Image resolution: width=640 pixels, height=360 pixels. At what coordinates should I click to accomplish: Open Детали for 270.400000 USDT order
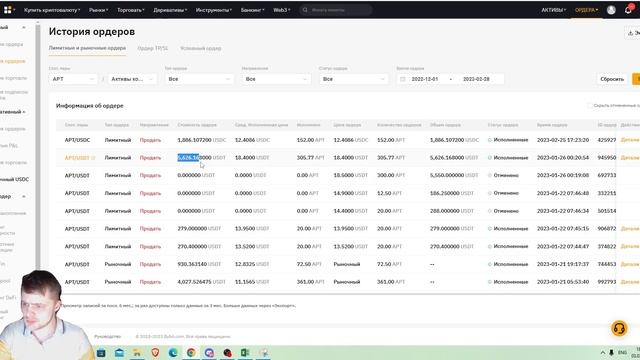pyautogui.click(x=630, y=246)
